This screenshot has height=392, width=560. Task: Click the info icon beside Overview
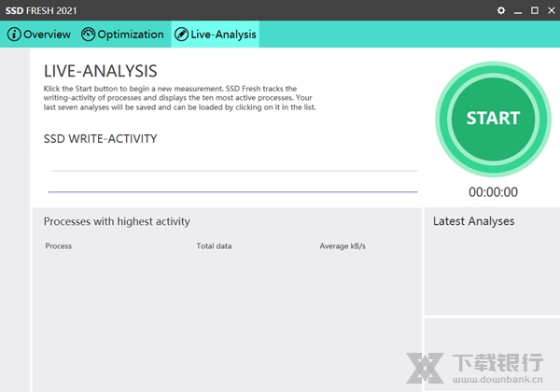point(14,35)
